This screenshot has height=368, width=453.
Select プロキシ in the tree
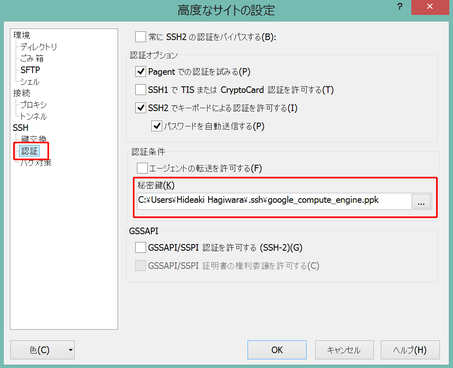pos(34,105)
